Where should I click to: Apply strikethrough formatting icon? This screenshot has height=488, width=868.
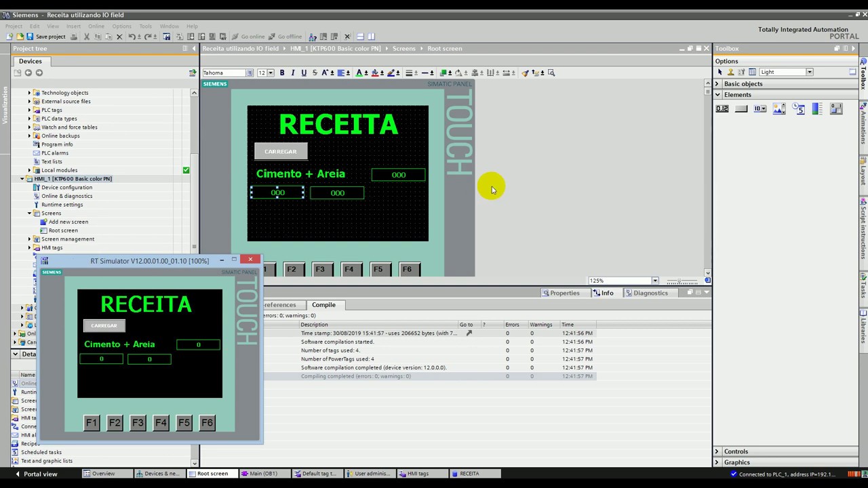click(x=315, y=73)
